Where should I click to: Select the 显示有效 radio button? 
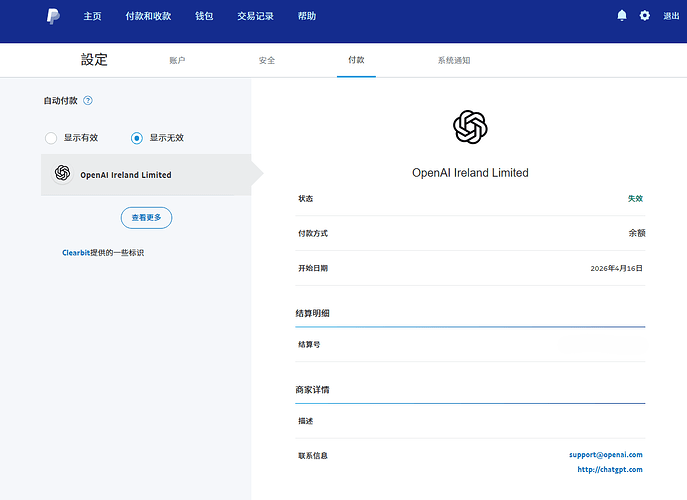click(51, 138)
